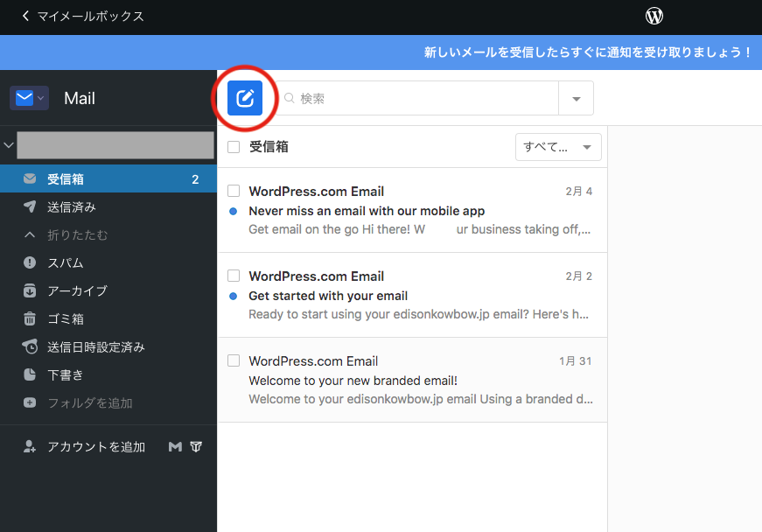Check the 'Never miss an email' message checkbox

pyautogui.click(x=234, y=191)
